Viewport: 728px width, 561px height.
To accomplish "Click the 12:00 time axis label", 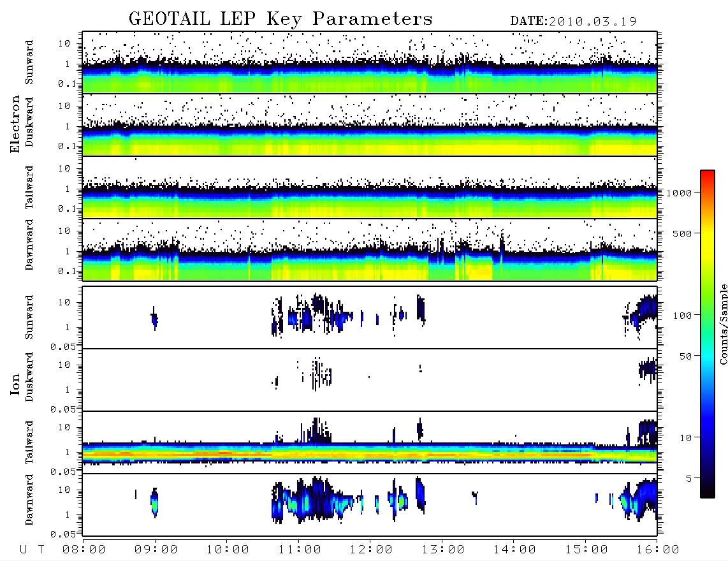I will (x=371, y=550).
